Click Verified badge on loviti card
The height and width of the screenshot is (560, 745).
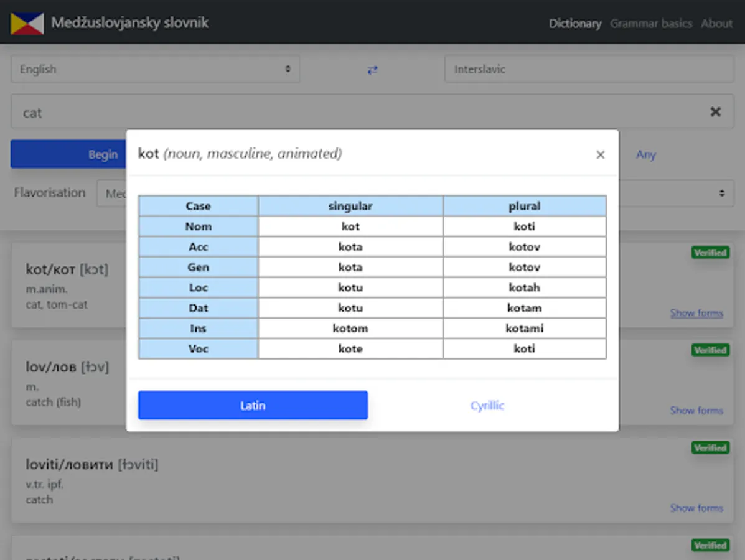coord(710,448)
